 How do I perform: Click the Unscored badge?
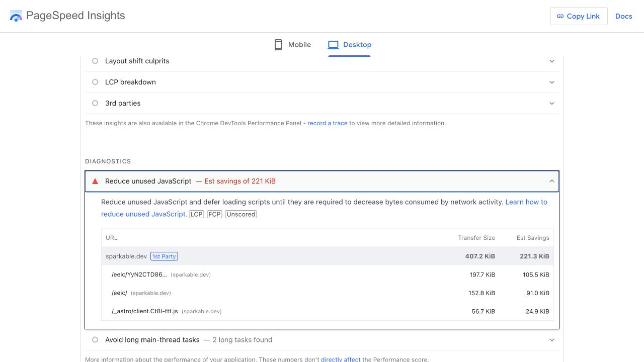coord(241,214)
